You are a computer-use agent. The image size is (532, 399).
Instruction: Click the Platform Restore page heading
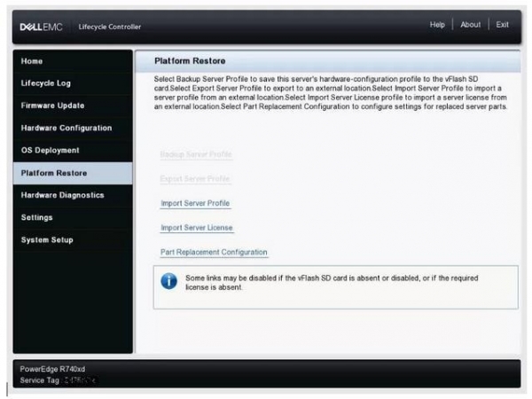[x=190, y=61]
